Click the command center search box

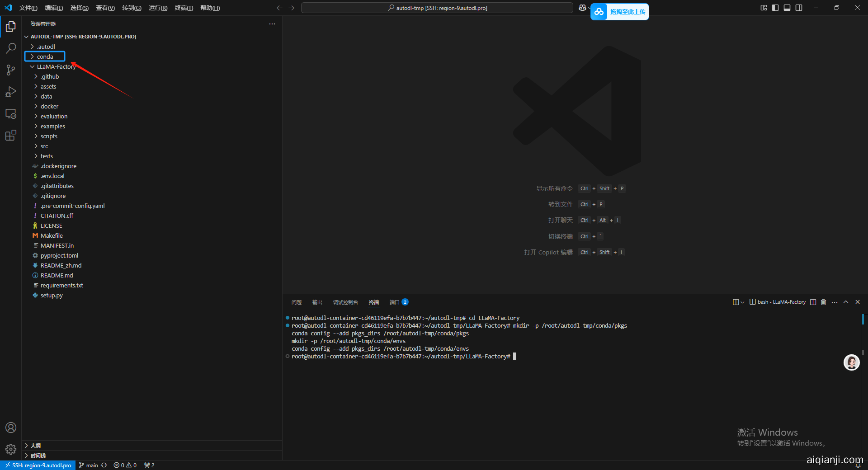point(437,8)
